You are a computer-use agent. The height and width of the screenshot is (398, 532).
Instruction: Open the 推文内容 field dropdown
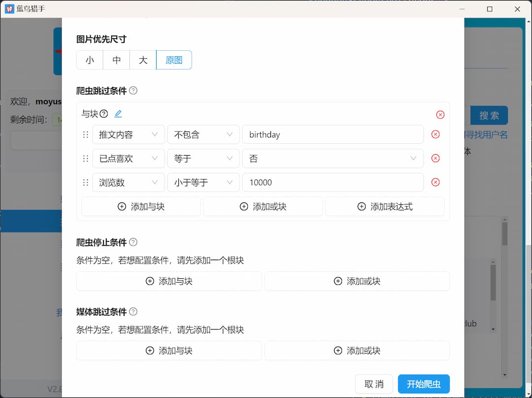coord(129,134)
